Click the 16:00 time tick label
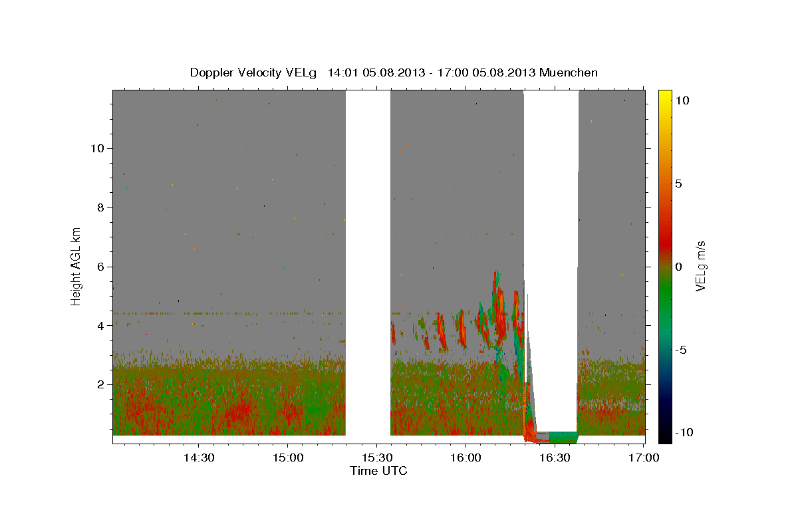Screen dimensions: 798x532 (x=465, y=458)
